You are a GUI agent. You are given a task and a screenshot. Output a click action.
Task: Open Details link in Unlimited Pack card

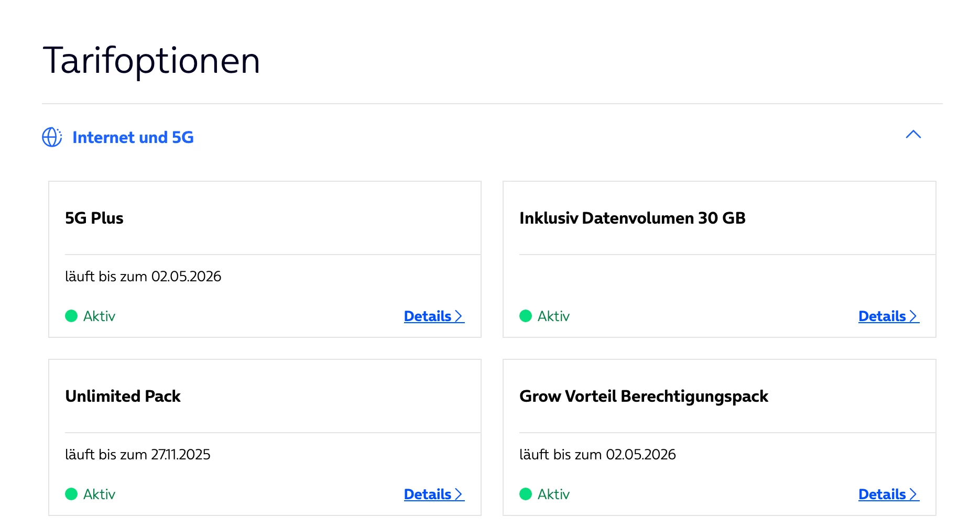tap(433, 494)
